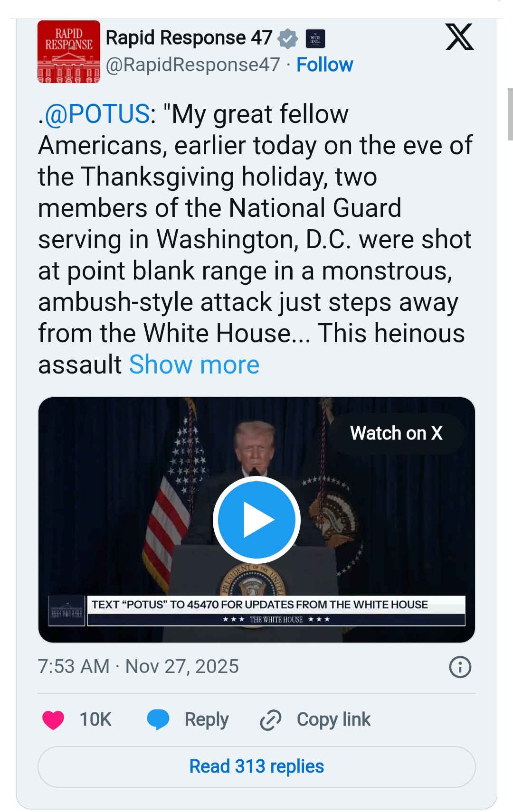Click the @RapidResponse47 handle
Viewport: 513px width, 812px height.
tap(193, 65)
